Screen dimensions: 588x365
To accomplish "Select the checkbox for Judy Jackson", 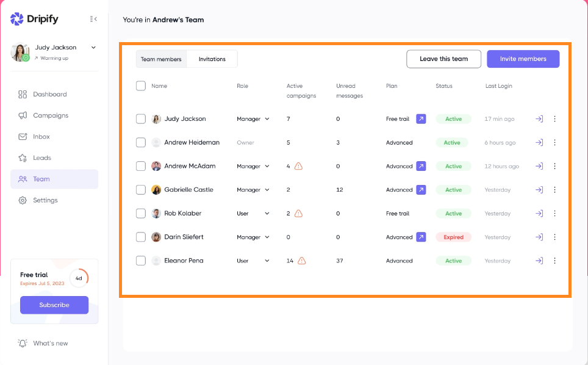I will point(141,119).
